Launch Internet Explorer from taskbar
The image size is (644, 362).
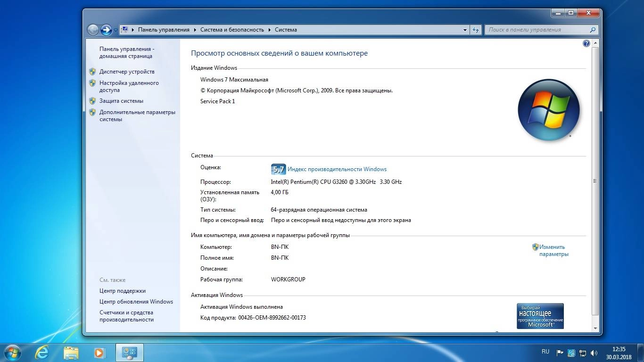(42, 352)
